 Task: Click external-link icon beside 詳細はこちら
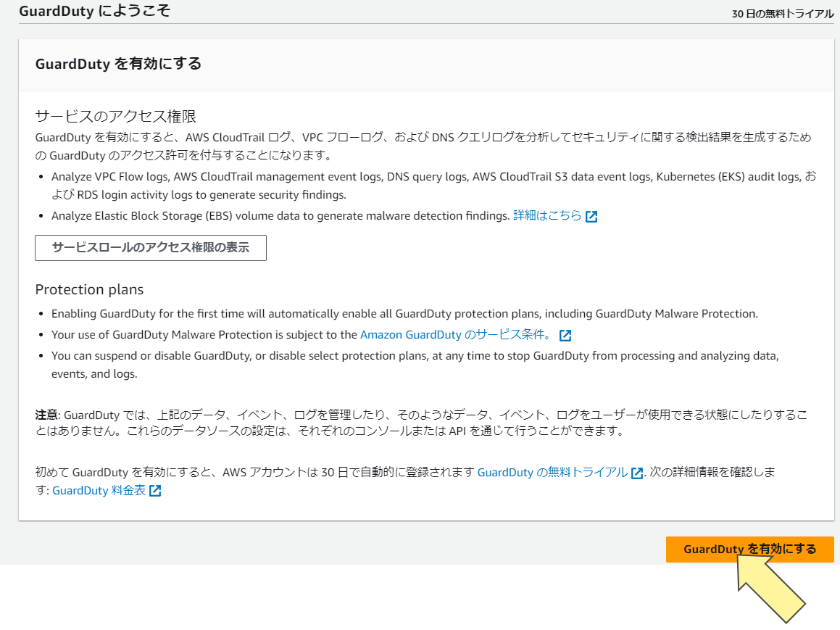coord(591,217)
